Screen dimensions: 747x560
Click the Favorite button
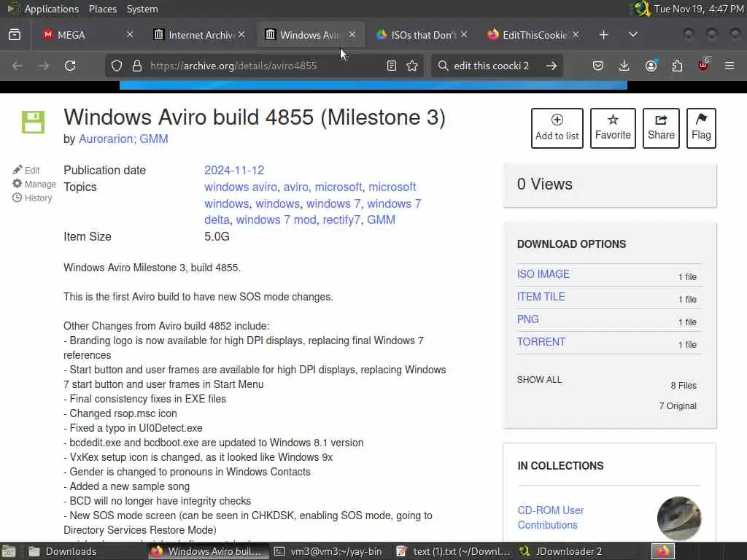tap(613, 128)
